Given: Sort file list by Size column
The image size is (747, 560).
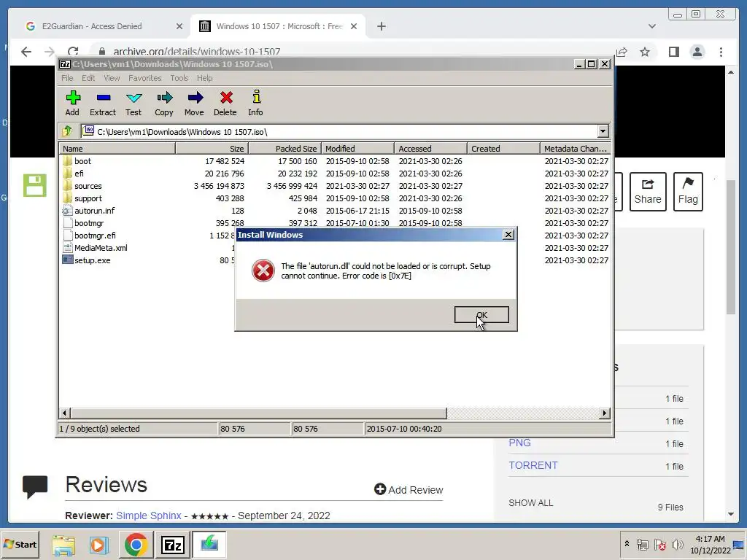Looking at the screenshot, I should (212, 149).
